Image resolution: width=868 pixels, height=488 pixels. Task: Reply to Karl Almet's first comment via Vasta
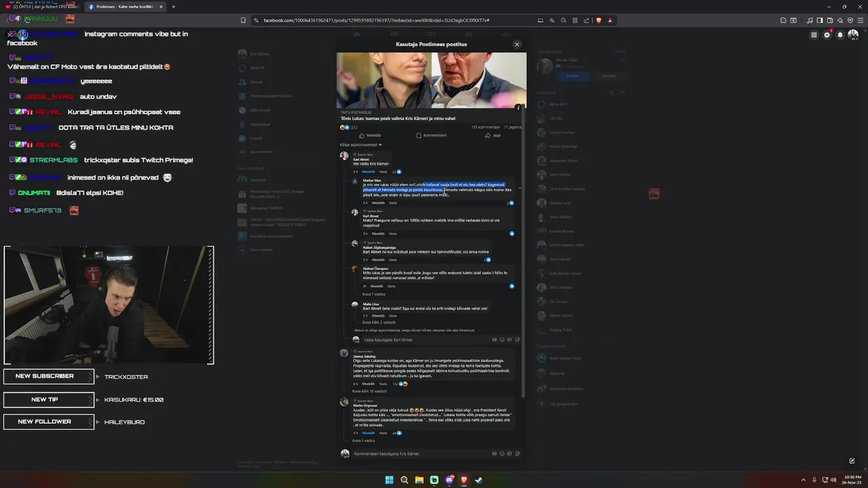tap(383, 171)
